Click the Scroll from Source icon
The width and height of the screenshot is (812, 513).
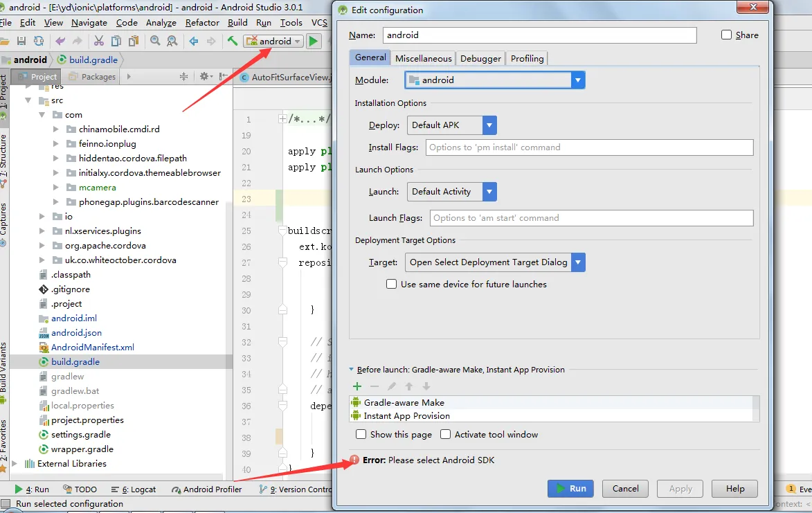[x=184, y=77]
